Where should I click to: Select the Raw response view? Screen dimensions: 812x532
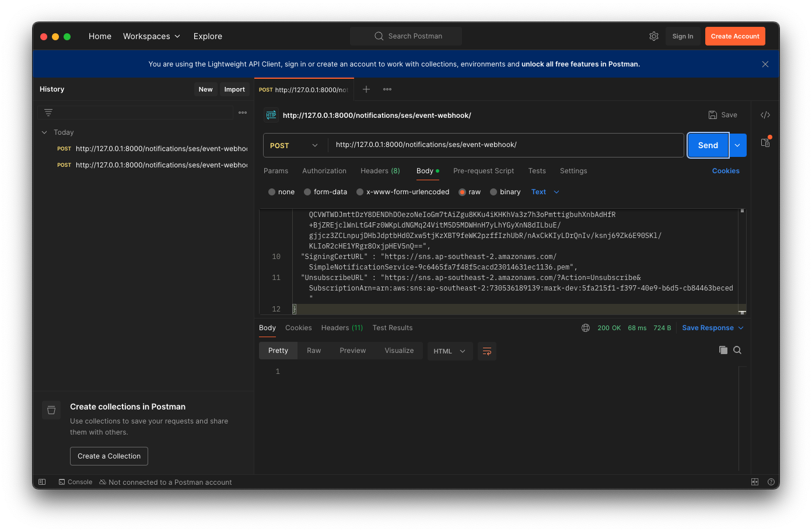click(314, 351)
